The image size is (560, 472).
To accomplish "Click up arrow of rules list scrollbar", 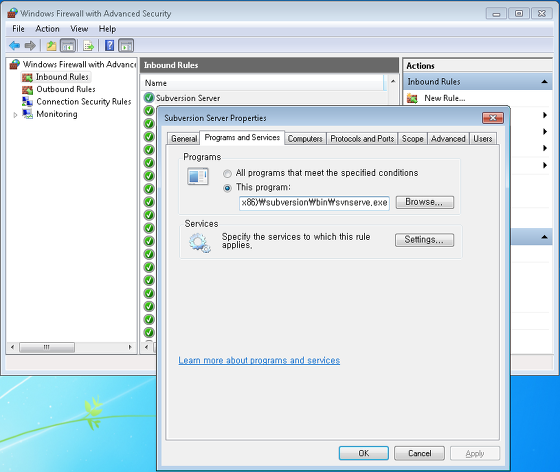I will 393,82.
